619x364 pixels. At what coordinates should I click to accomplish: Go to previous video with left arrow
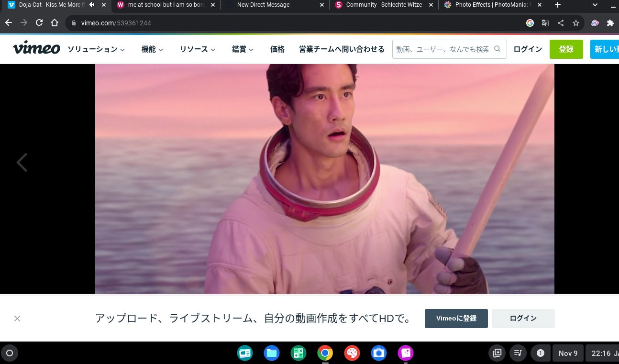[22, 163]
